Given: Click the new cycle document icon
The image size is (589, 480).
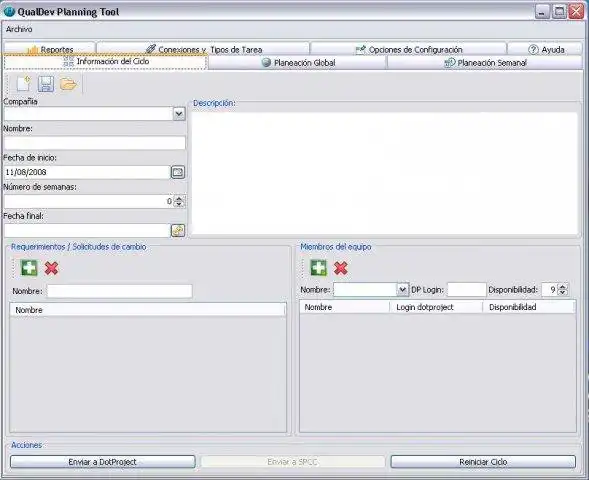Looking at the screenshot, I should click(x=23, y=84).
